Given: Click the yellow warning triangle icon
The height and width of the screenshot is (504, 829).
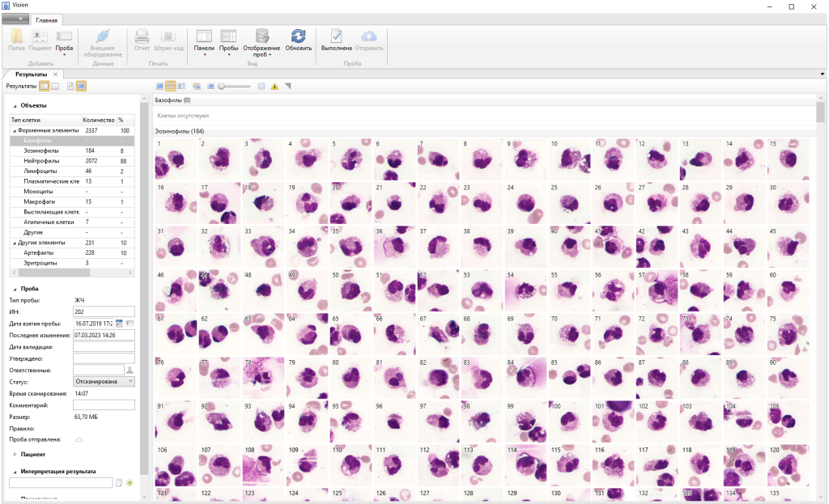Looking at the screenshot, I should tap(274, 86).
